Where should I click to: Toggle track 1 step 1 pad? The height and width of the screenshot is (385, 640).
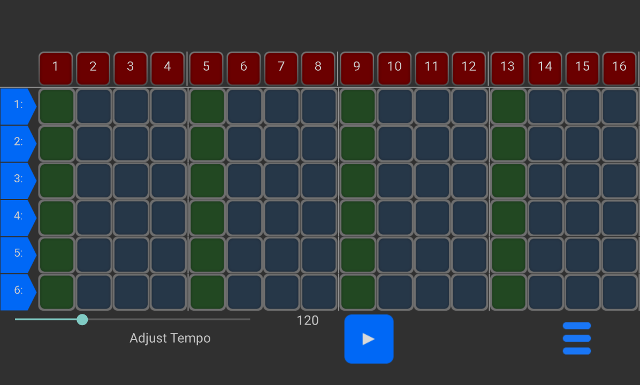(x=56, y=107)
